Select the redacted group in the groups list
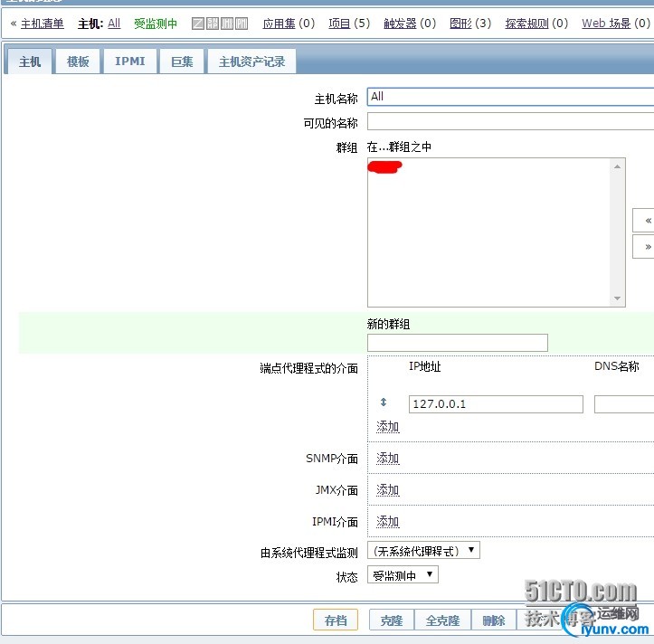This screenshot has height=644, width=654. pos(384,166)
